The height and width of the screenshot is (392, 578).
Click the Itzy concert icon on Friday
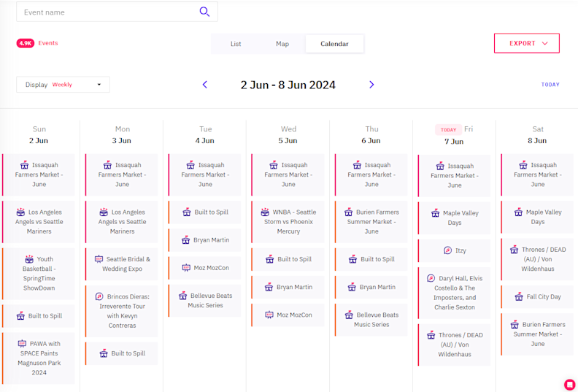click(x=447, y=250)
